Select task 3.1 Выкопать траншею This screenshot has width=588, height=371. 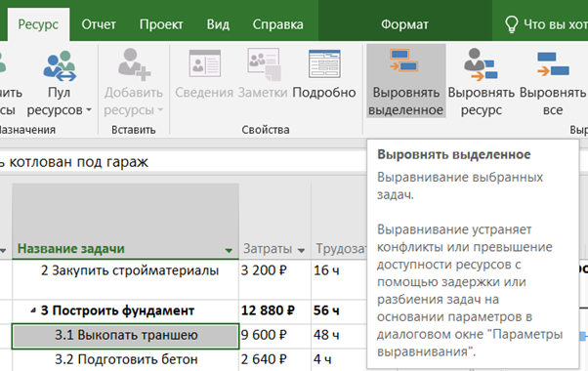pyautogui.click(x=126, y=336)
